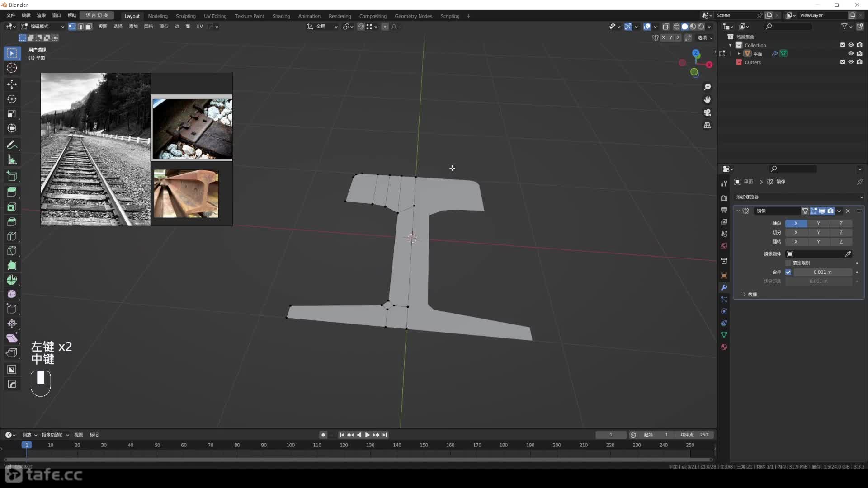Hide 平面 object via eye icon
This screenshot has height=488, width=868.
tap(851, 53)
